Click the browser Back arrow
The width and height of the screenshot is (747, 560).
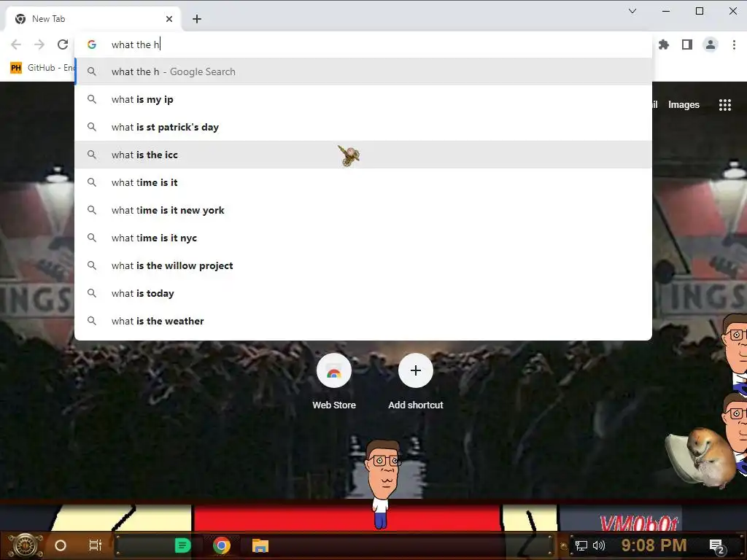coord(16,44)
